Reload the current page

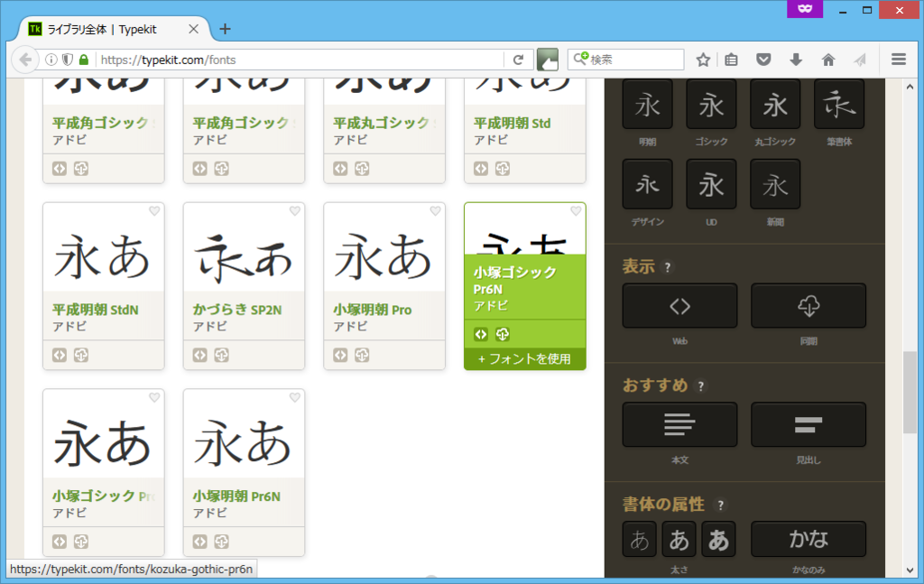coord(518,60)
